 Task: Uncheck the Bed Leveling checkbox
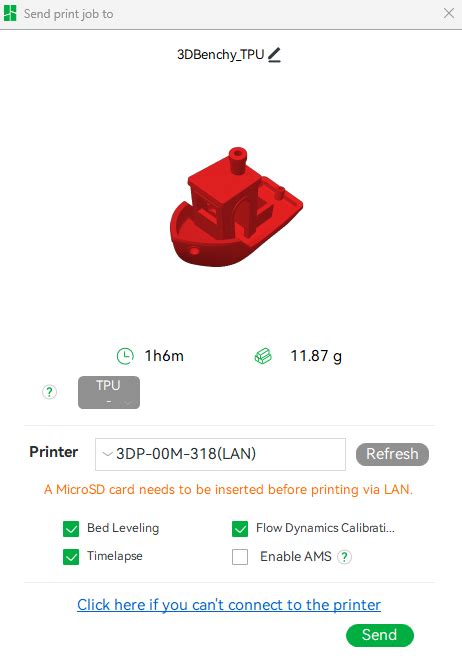coord(71,529)
